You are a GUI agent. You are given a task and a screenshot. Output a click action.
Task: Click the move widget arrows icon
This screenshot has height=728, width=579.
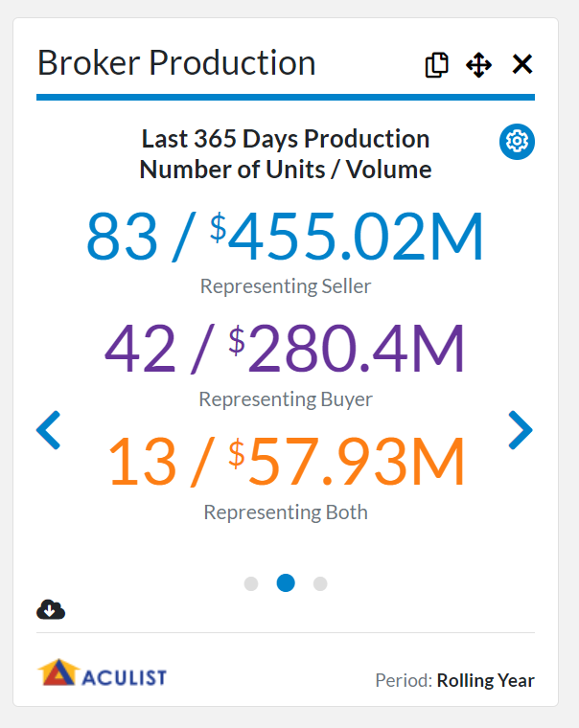(x=478, y=64)
